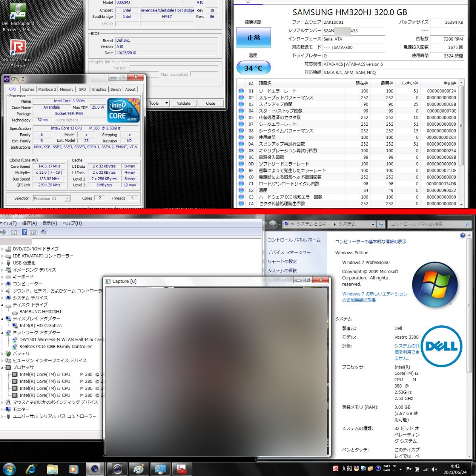Image resolution: width=476 pixels, height=476 pixels.
Task: Click the help icon in Device Manager toolbar
Action: tap(24, 232)
